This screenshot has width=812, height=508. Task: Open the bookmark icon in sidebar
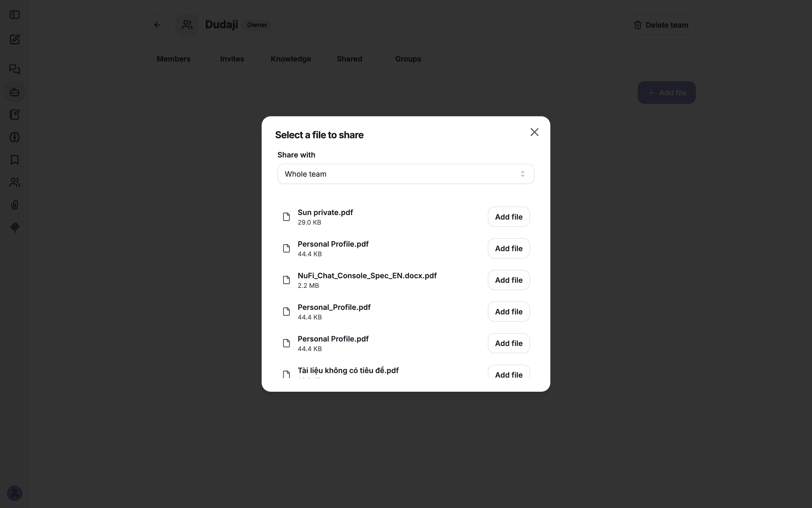(x=14, y=159)
